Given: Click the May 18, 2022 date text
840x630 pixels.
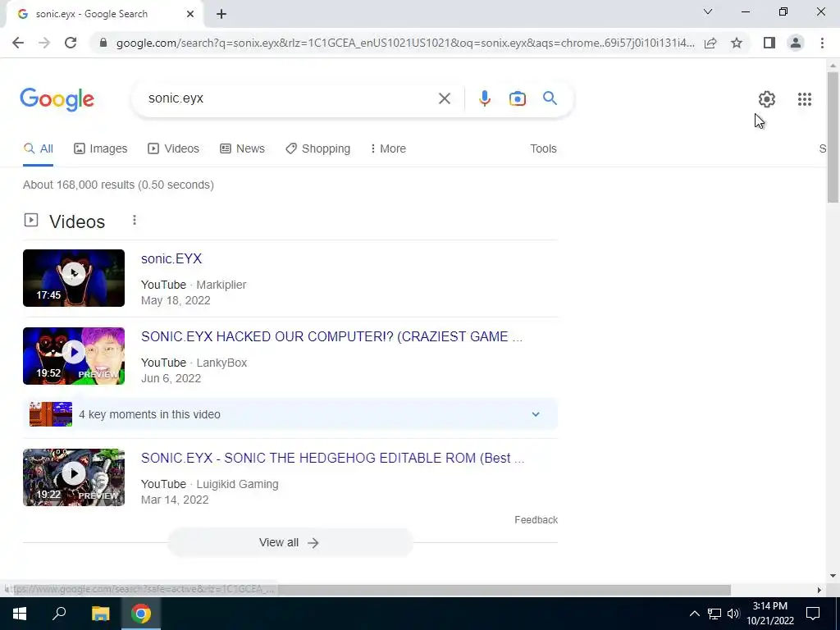Looking at the screenshot, I should [176, 300].
